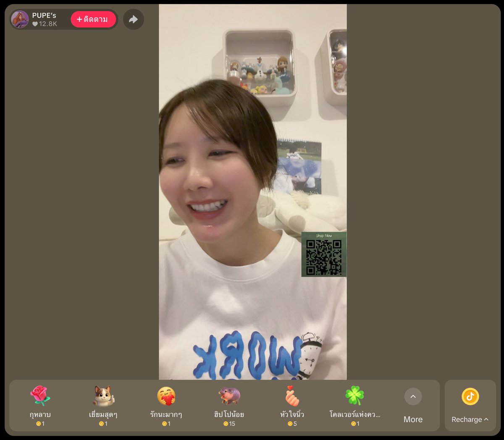
Task: Share the live stream via arrow icon
Action: pos(134,19)
